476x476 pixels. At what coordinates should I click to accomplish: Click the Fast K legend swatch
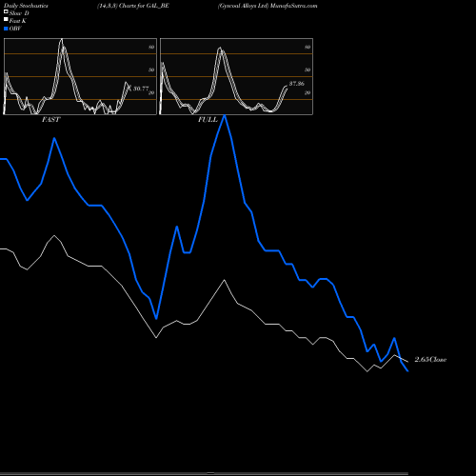(6, 19)
